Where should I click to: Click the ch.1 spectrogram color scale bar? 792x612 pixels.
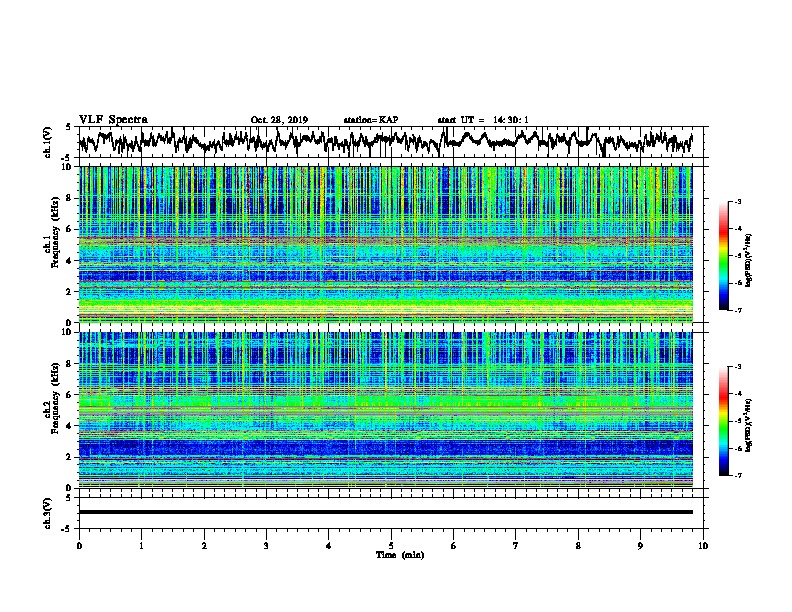[x=723, y=256]
